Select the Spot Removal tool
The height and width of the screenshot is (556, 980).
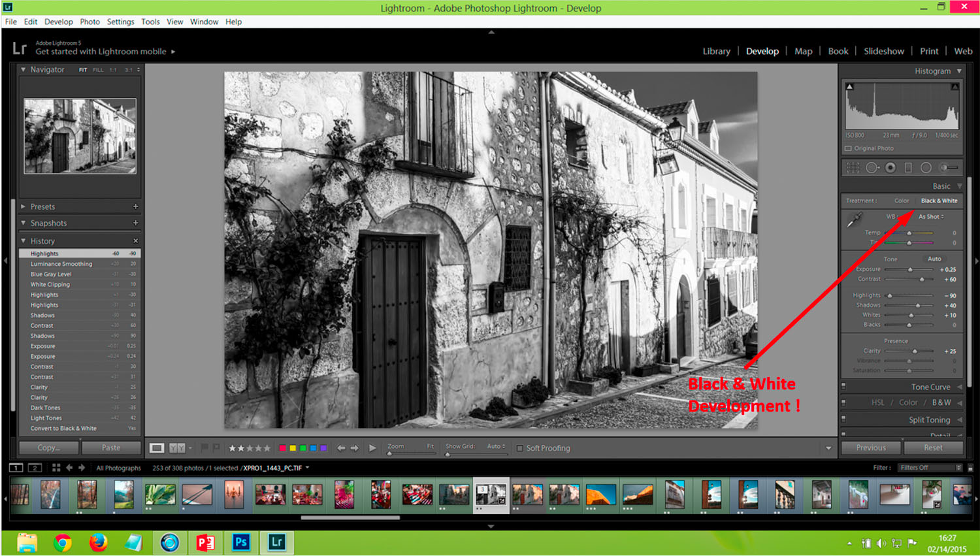pyautogui.click(x=873, y=168)
